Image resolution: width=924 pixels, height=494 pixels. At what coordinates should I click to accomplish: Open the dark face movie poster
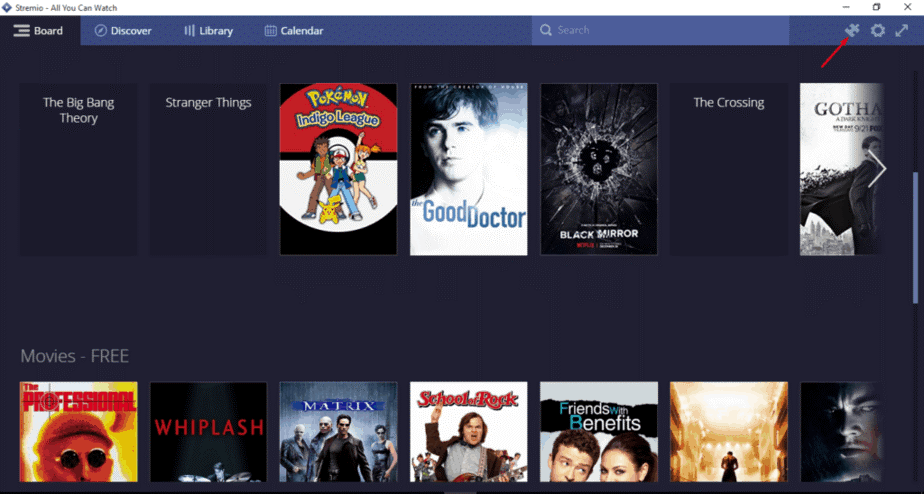pos(841,432)
